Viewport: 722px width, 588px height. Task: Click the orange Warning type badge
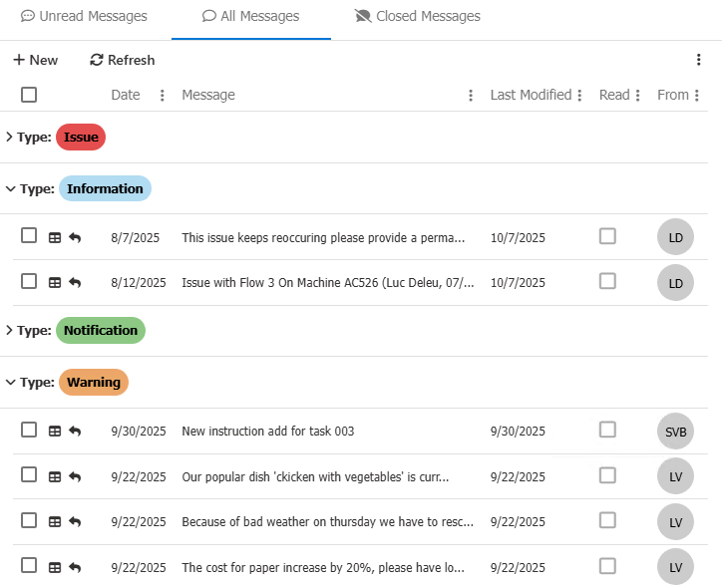[94, 383]
